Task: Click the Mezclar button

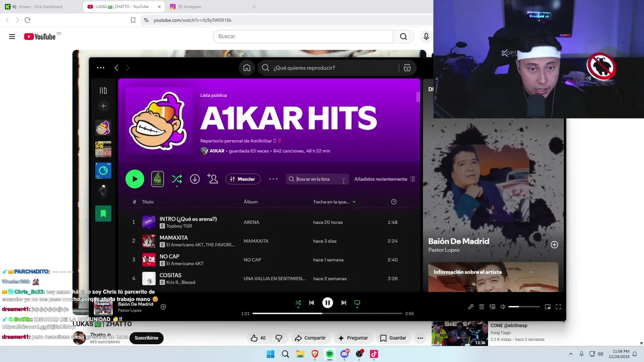Action: 243,179
